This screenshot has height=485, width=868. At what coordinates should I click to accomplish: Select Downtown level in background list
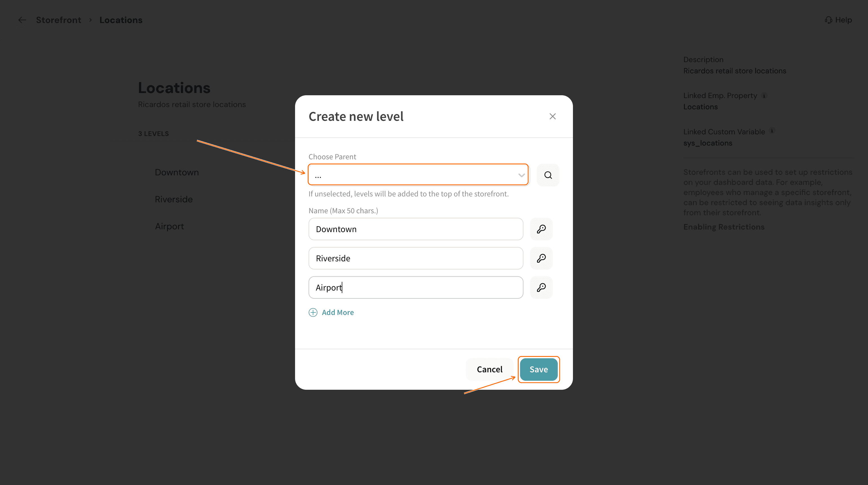tap(177, 172)
